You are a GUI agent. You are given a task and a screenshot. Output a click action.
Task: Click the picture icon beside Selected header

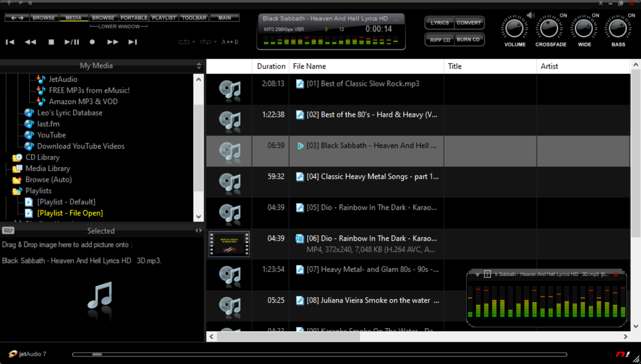click(x=8, y=231)
